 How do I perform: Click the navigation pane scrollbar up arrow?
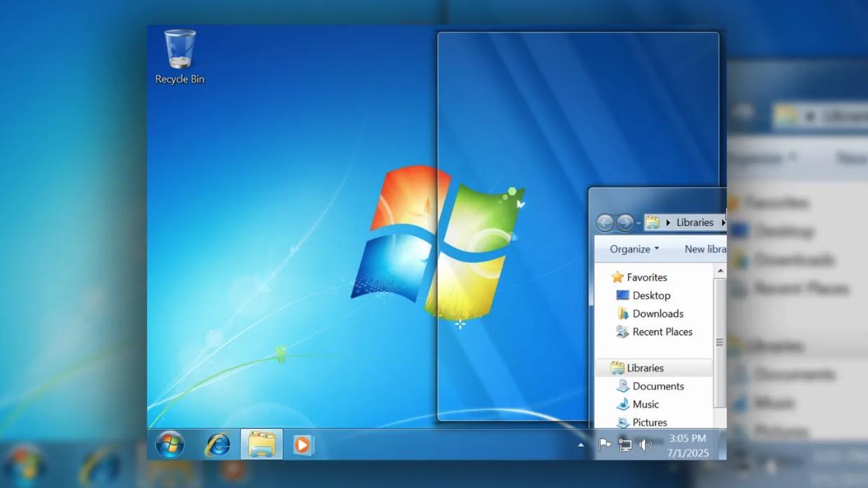click(719, 270)
